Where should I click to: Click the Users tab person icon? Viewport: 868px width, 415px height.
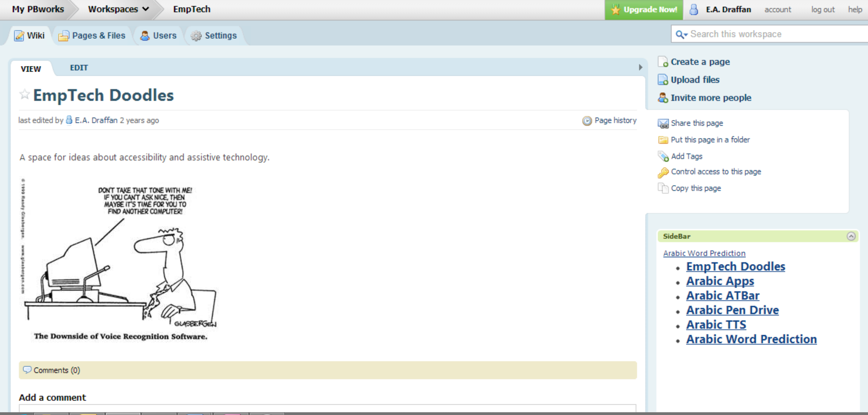(x=145, y=36)
